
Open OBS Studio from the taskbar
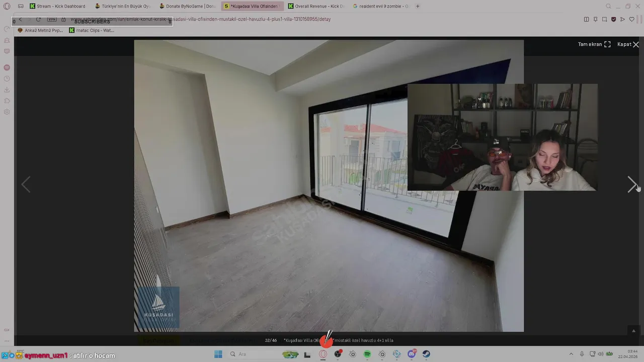(x=338, y=354)
